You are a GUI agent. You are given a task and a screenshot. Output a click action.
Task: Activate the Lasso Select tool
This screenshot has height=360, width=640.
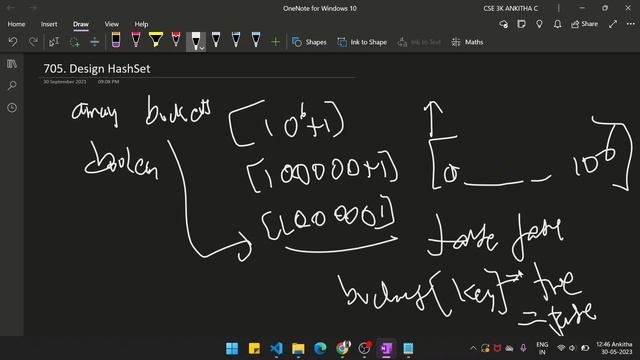click(x=74, y=42)
